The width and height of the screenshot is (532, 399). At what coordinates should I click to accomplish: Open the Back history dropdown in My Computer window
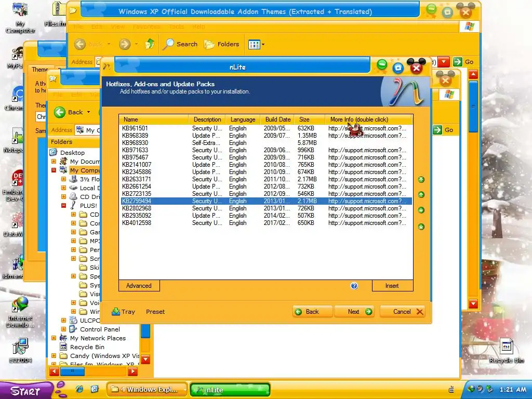pyautogui.click(x=88, y=112)
